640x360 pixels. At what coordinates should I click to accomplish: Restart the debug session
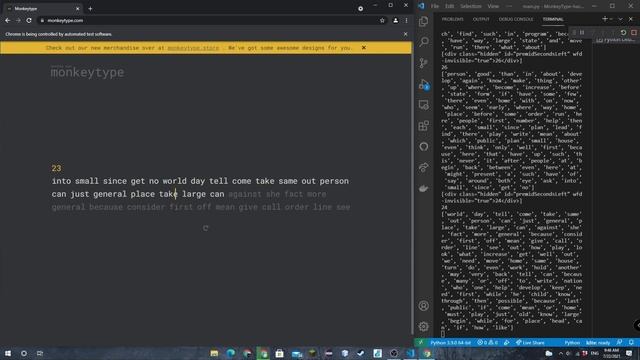coord(623,32)
